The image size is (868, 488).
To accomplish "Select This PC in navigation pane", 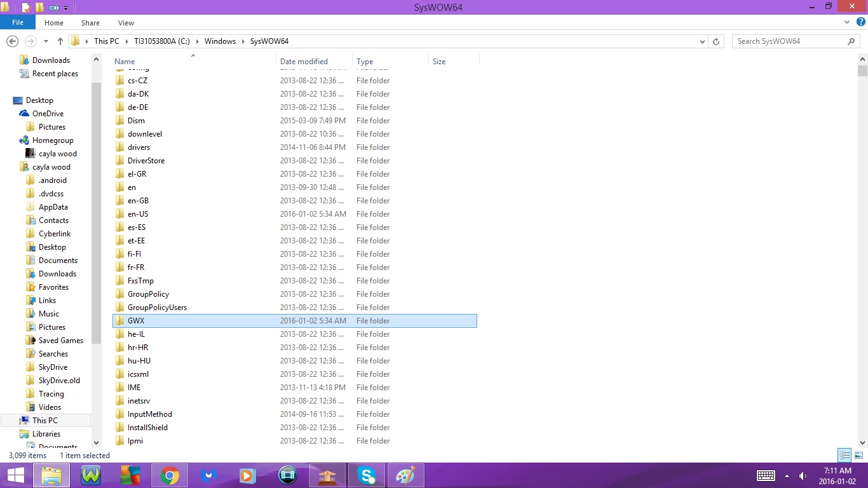I will pos(44,421).
